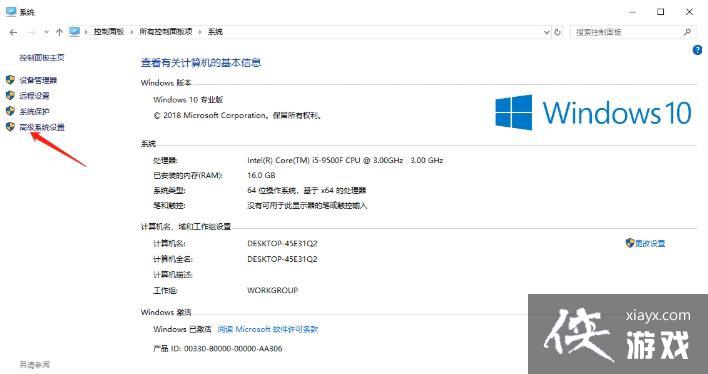Click 更改设置 link
The height and width of the screenshot is (374, 708).
[x=650, y=243]
